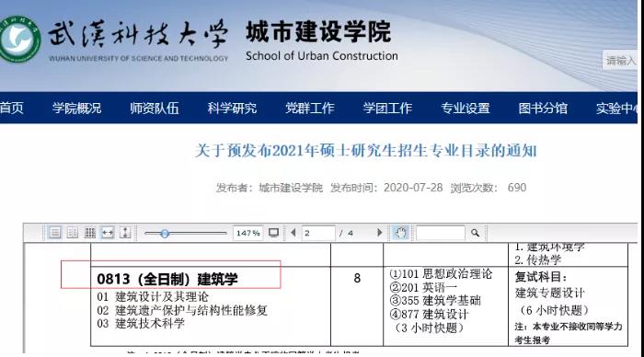This screenshot has height=357, width=644.
Task: Open 专业设置 navigation item
Action: click(x=466, y=108)
